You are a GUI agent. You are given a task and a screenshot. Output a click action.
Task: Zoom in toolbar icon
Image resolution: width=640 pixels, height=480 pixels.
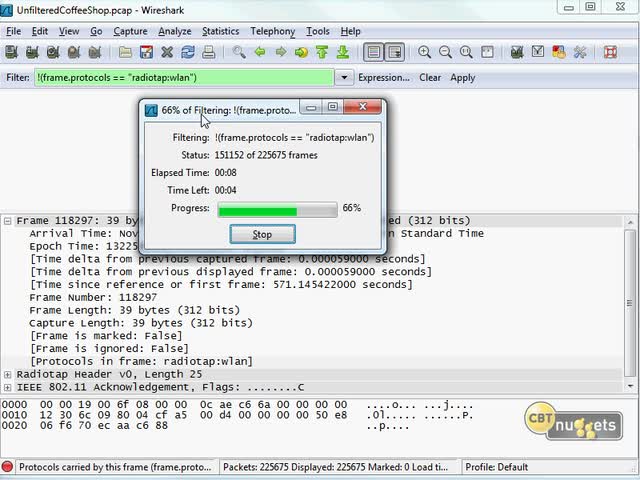[x=424, y=52]
